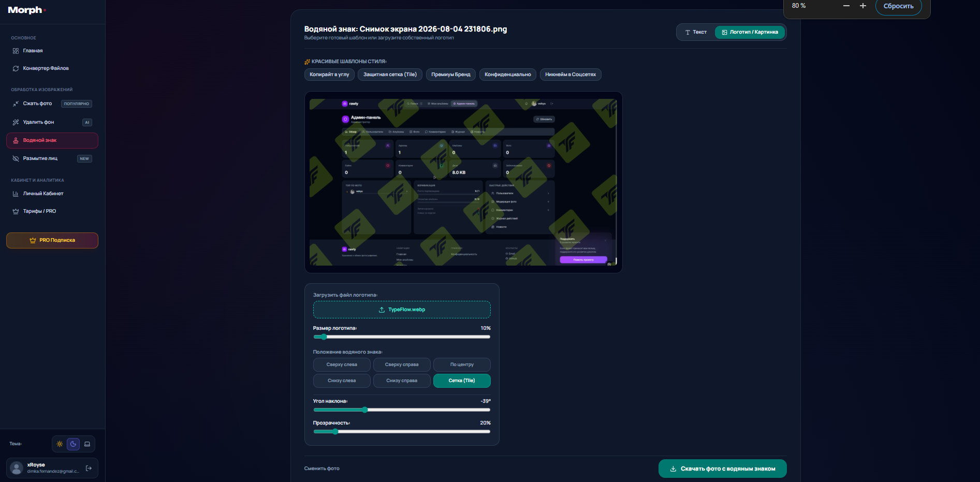This screenshot has width=980, height=482.
Task: Click the 20% transparency value
Action: 486,423
